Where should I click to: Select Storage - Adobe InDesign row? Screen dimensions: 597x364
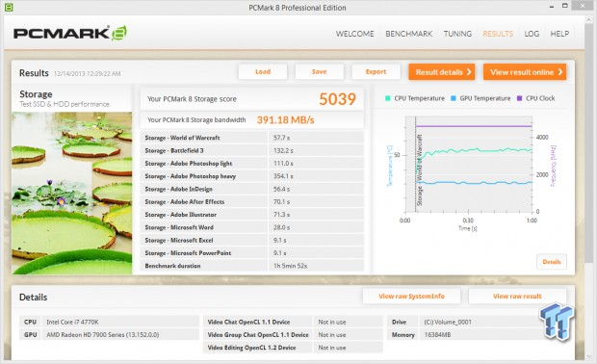point(252,189)
